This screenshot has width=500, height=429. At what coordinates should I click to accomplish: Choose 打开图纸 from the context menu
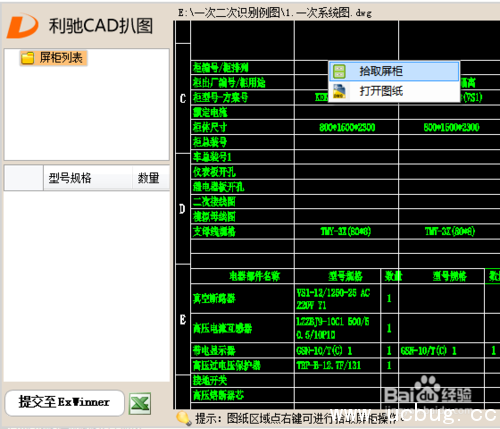(x=394, y=91)
